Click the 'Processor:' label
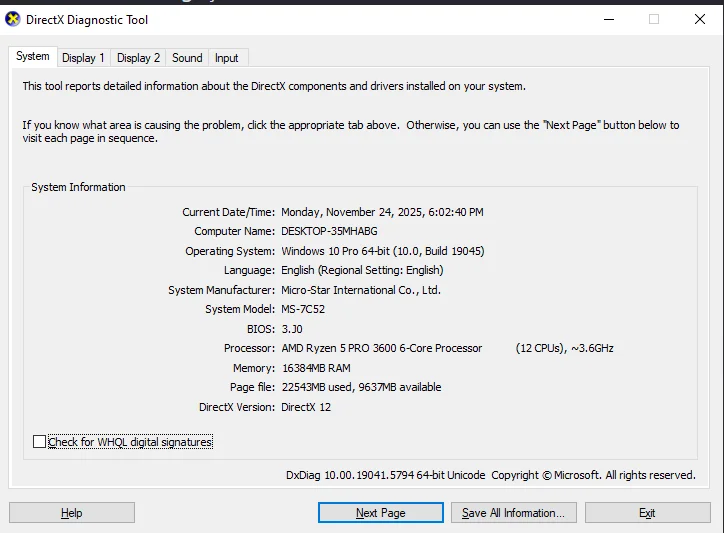The image size is (724, 533). pyautogui.click(x=249, y=348)
